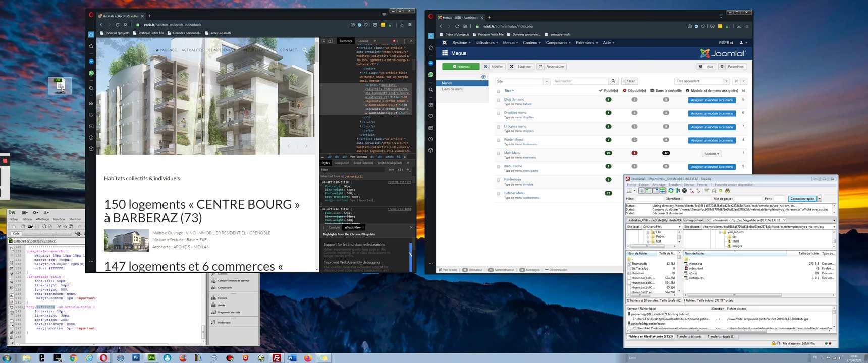868x363 pixels.
Task: Open FileZilla from the Windows taskbar
Action: point(277,357)
